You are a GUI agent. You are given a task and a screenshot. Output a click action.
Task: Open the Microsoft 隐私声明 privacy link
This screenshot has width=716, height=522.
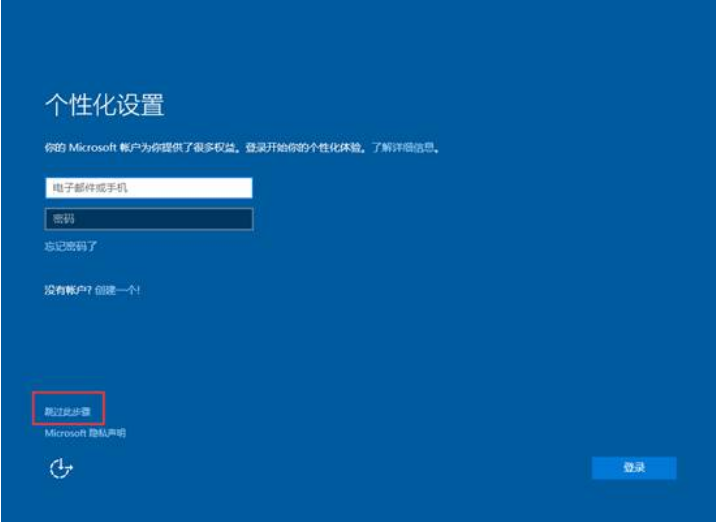click(85, 433)
